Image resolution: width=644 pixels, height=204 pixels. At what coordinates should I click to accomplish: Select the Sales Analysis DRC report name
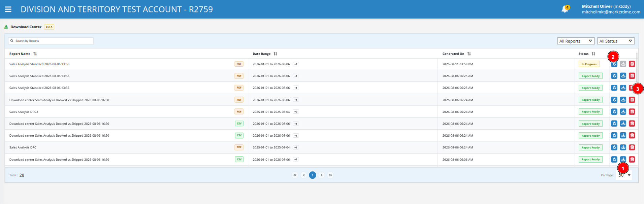23,147
